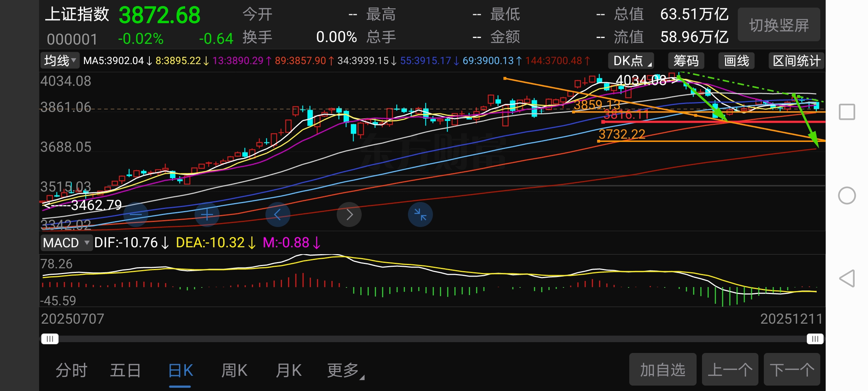This screenshot has height=391, width=868.
Task: Tap the zoom out minus circle
Action: pyautogui.click(x=136, y=215)
